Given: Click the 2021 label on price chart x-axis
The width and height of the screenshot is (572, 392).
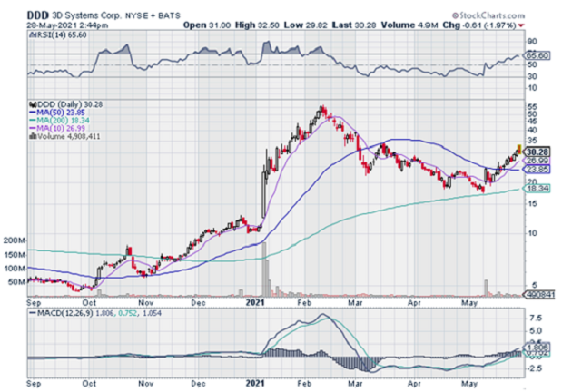Looking at the screenshot, I should pyautogui.click(x=254, y=303).
